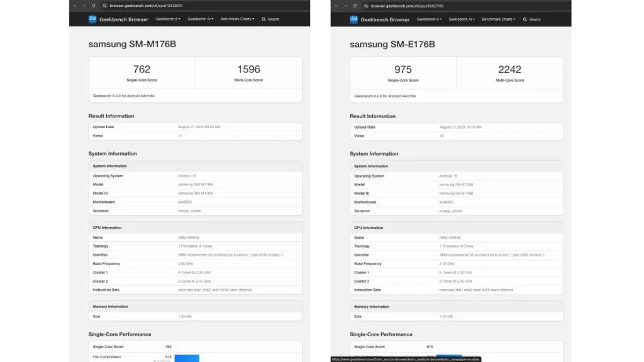Reload the left browser page
This screenshot has height=362, width=644.
pyautogui.click(x=94, y=6)
